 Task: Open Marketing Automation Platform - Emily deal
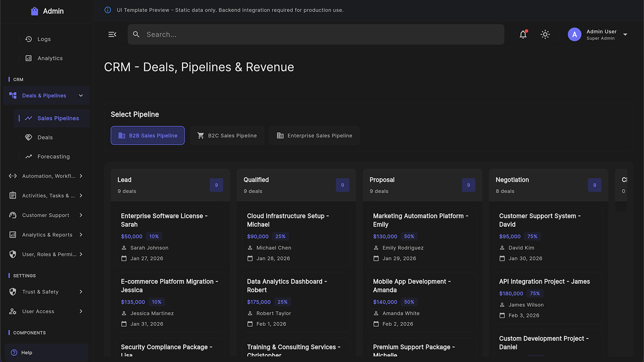tap(423, 237)
